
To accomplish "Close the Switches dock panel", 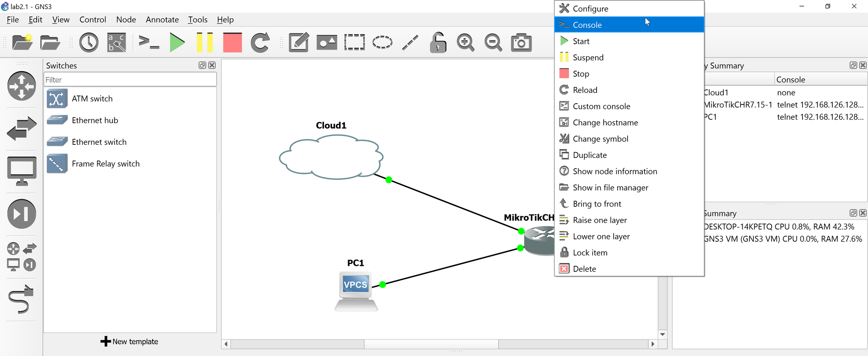I will click(x=212, y=65).
